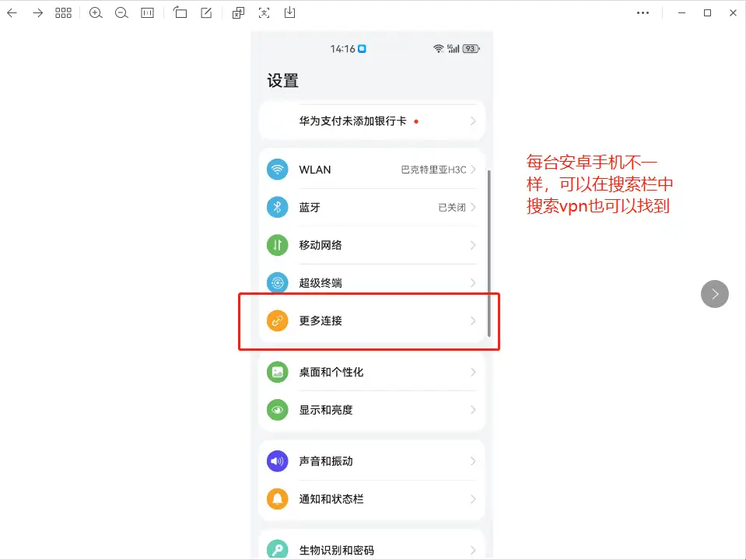
Task: Click chevron beside 巴克特里亚H3C
Action: click(473, 170)
